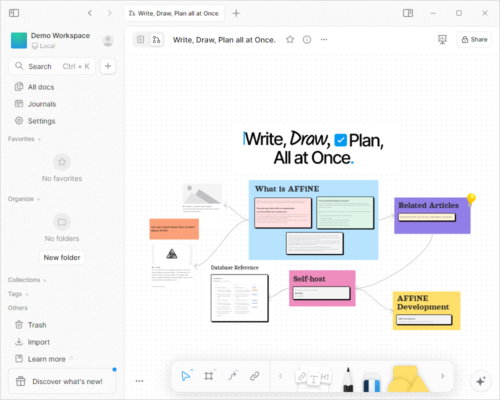Collapse the Organize section
Screen dimensions: 500x400
click(24, 199)
